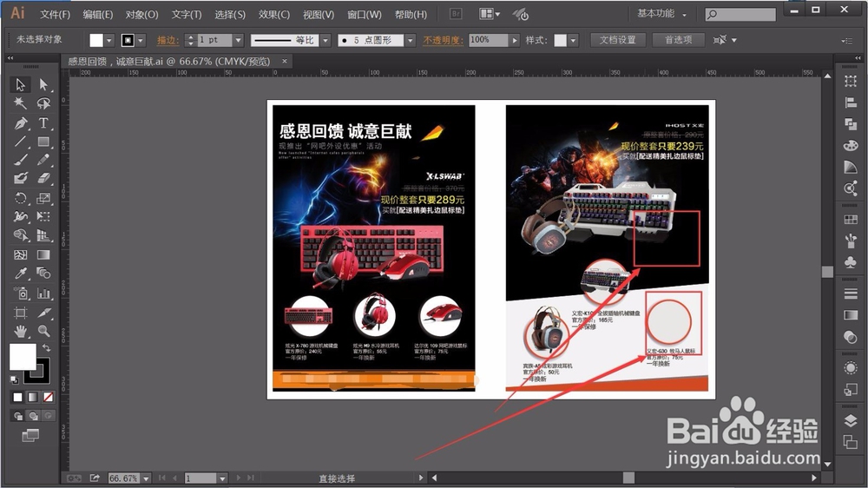Image resolution: width=868 pixels, height=488 pixels.
Task: Select the Gradient tool
Action: coord(43,254)
